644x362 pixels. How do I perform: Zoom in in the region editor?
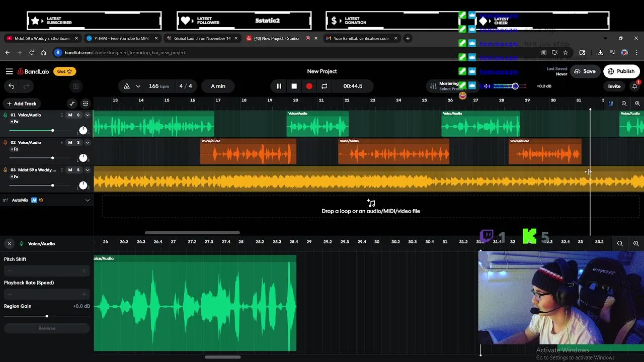click(x=636, y=243)
